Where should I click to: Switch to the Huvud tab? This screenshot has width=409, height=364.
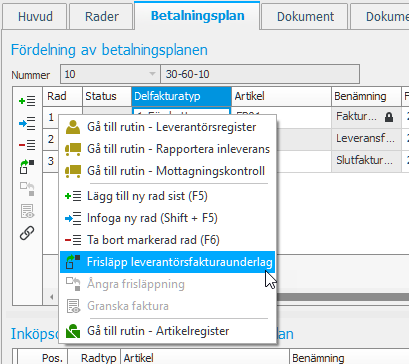coord(35,16)
